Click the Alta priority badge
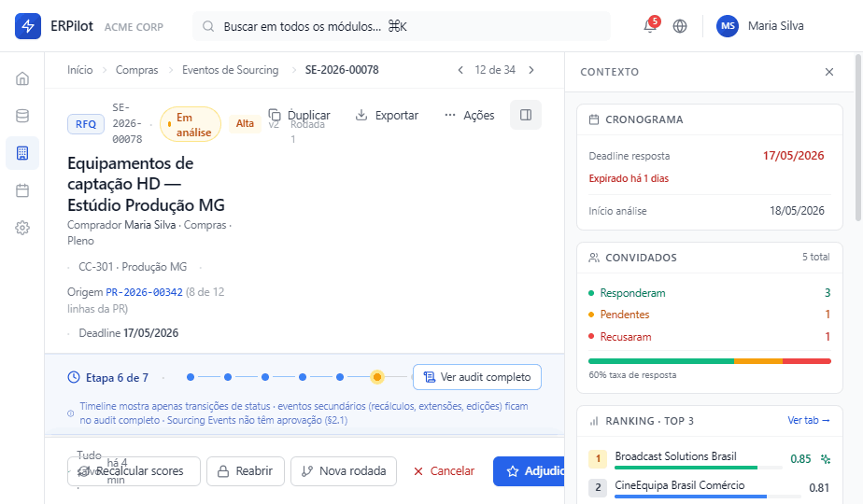The height and width of the screenshot is (504, 863). point(245,123)
